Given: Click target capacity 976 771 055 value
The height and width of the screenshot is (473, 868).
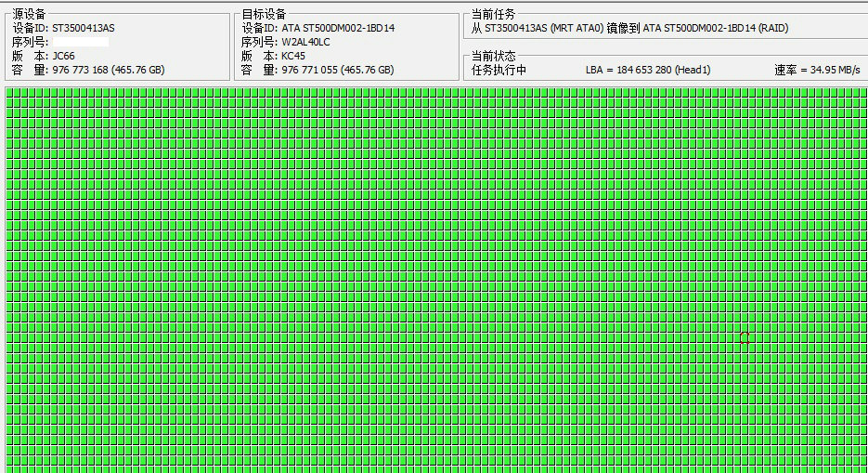Looking at the screenshot, I should [x=338, y=70].
